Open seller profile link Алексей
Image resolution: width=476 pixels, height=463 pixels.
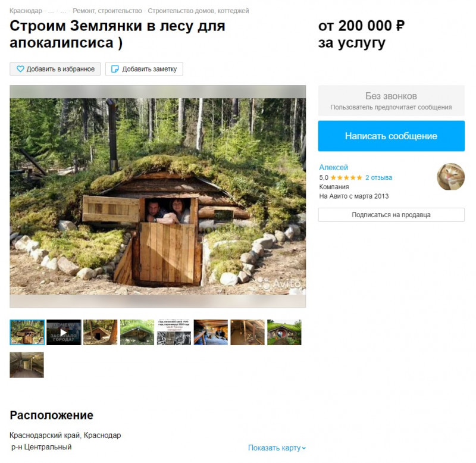coord(333,167)
